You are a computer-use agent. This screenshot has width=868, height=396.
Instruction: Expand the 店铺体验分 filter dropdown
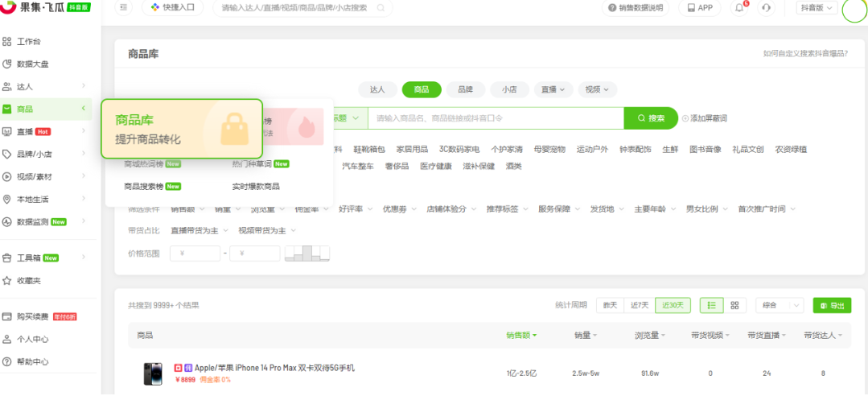pyautogui.click(x=450, y=208)
